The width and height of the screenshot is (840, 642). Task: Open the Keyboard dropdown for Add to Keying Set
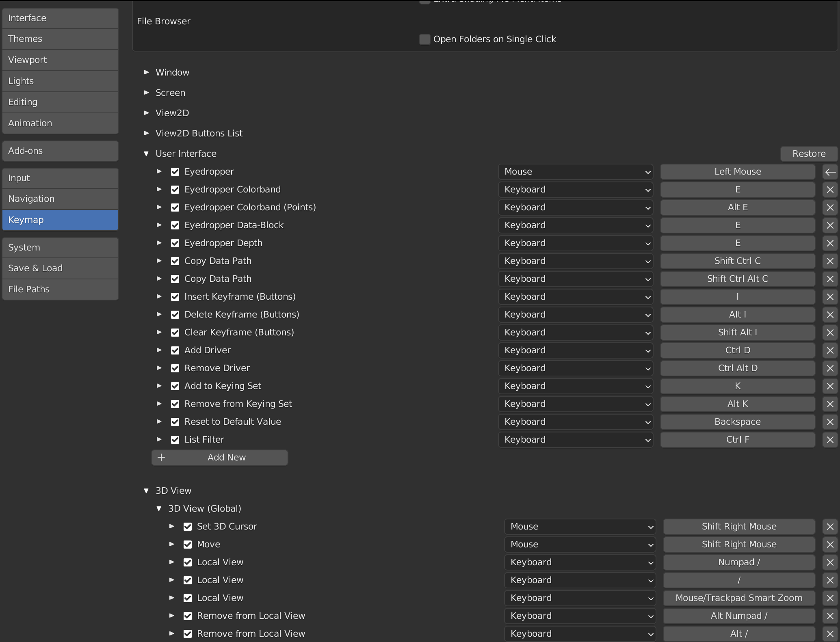pyautogui.click(x=576, y=386)
